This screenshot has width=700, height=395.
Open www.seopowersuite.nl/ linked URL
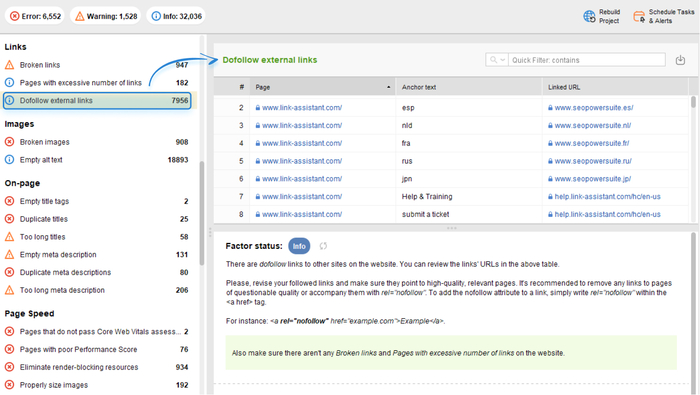pos(592,125)
